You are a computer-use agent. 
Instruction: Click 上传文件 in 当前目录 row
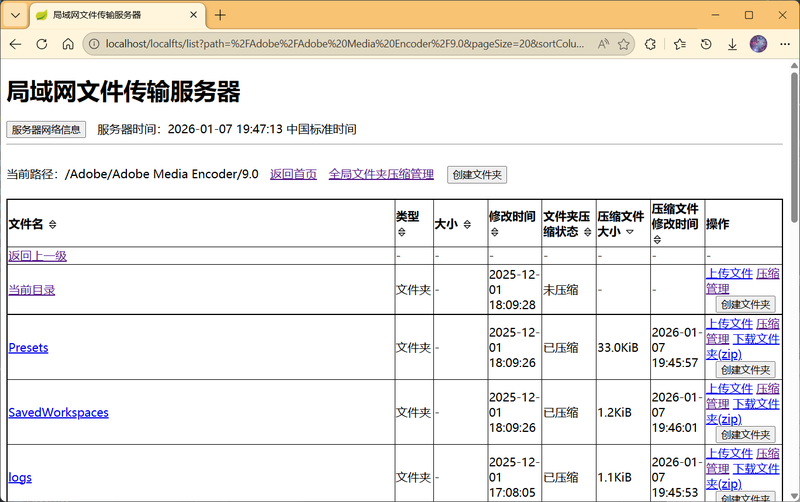729,274
